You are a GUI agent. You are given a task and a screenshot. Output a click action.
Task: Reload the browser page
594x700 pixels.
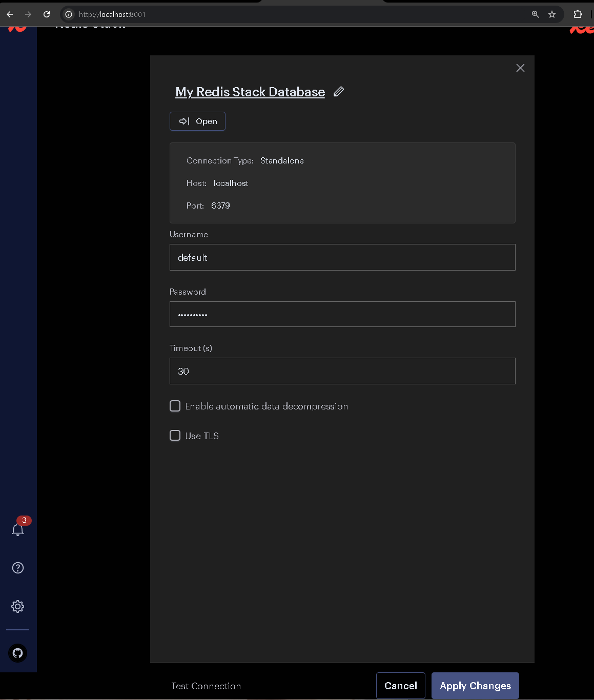point(47,14)
